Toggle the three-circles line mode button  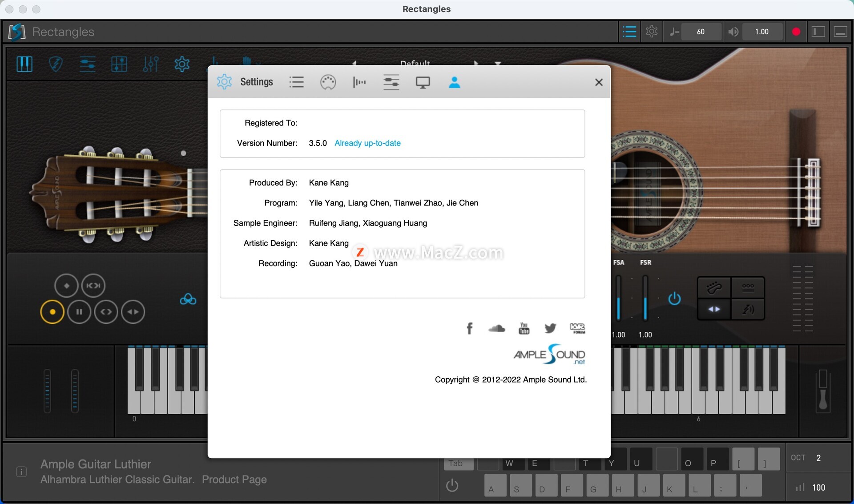748,287
